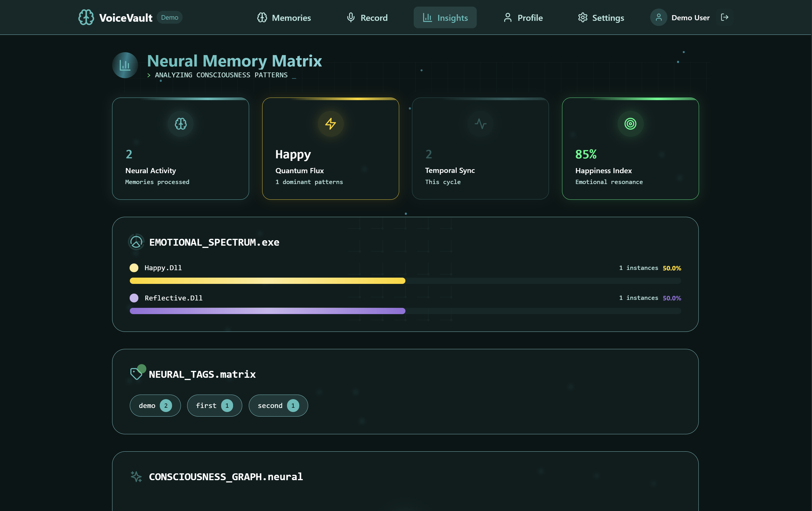Click the Demo User avatar icon
812x511 pixels.
click(x=658, y=17)
